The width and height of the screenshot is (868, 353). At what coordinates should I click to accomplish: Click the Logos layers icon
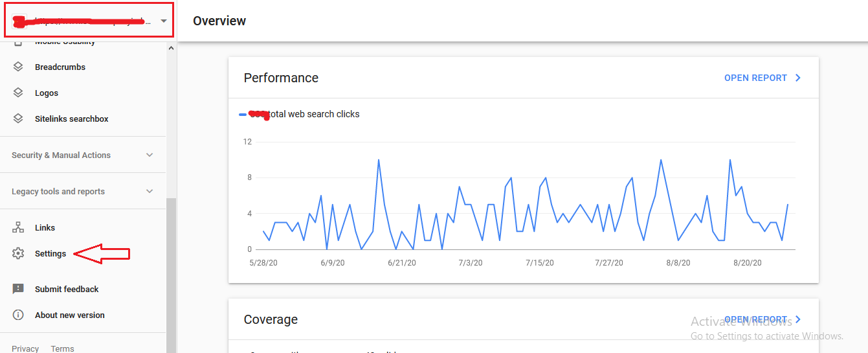point(18,93)
